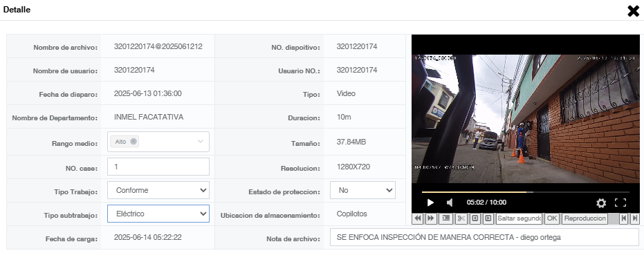Click the Detalle dialog title
Screen dimensions: 644x253
point(17,10)
